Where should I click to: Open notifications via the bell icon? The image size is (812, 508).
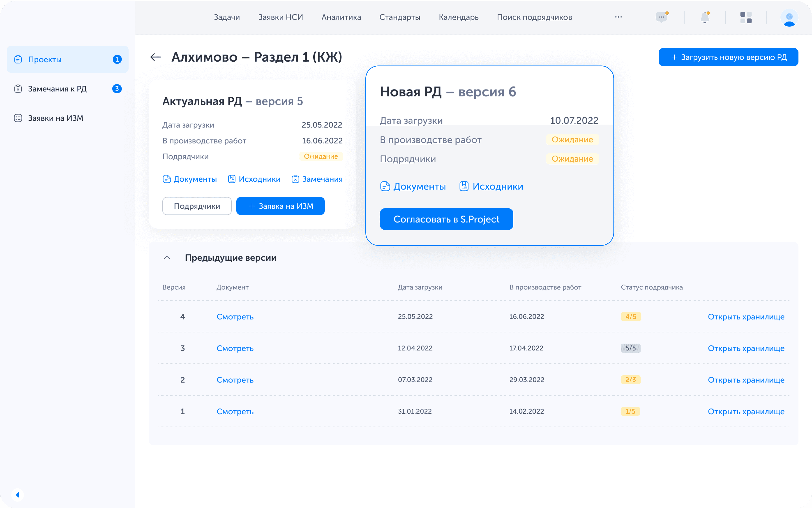coord(705,17)
